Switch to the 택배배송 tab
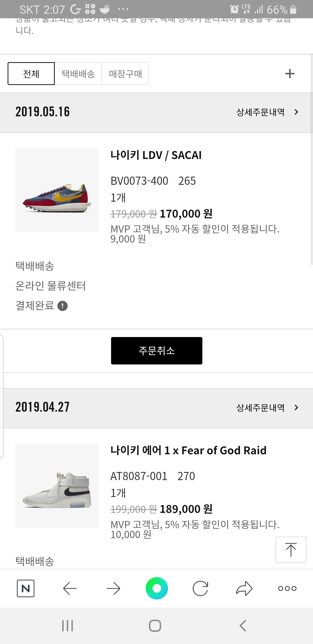 [78, 74]
